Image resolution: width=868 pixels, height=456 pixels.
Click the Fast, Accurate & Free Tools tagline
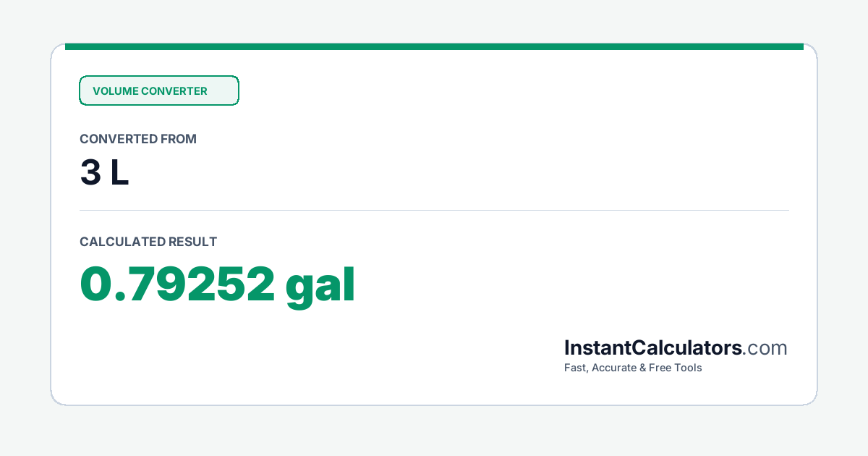[x=633, y=368]
